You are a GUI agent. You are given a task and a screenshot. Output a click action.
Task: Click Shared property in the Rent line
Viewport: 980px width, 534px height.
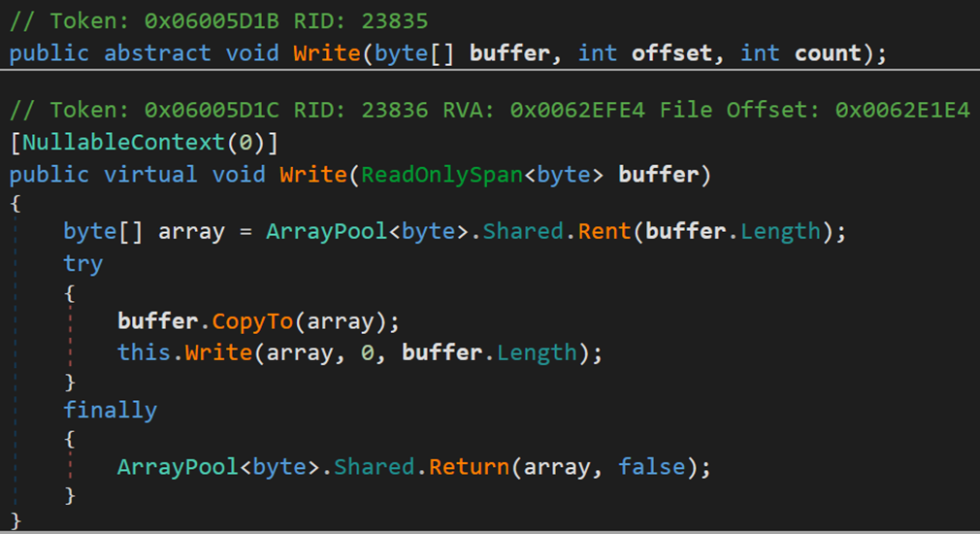pyautogui.click(x=523, y=231)
